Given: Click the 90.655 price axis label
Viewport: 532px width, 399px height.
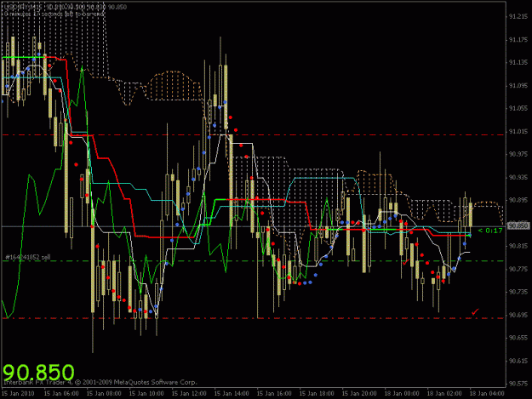Looking at the screenshot, I should coord(518,338).
